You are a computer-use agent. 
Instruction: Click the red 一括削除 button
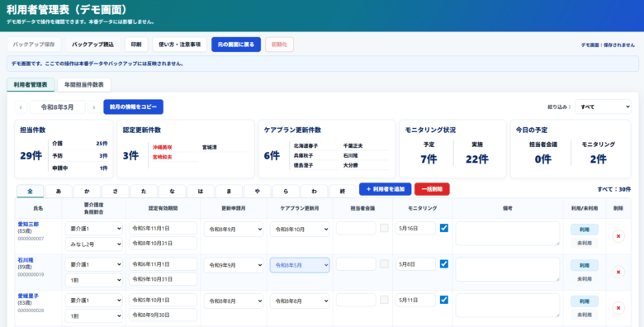tap(432, 189)
